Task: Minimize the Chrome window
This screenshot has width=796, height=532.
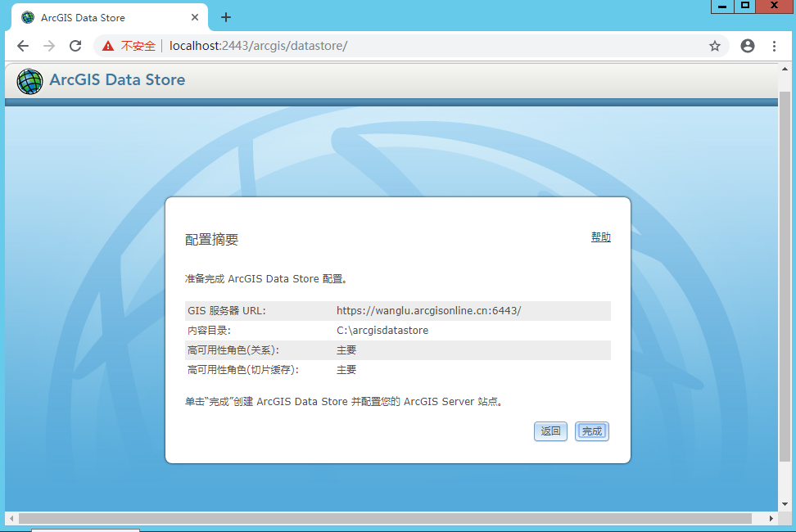Action: (x=722, y=7)
